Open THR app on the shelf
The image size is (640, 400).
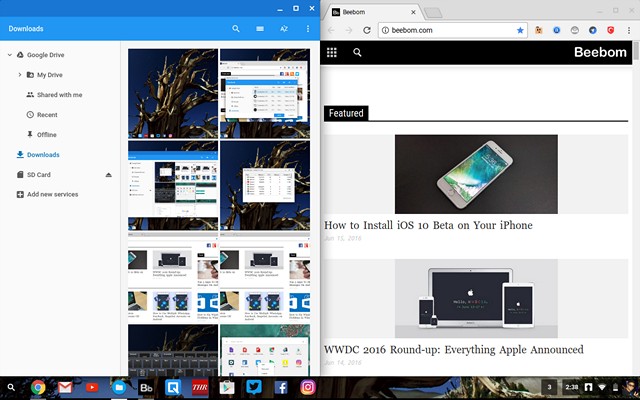pyautogui.click(x=200, y=387)
